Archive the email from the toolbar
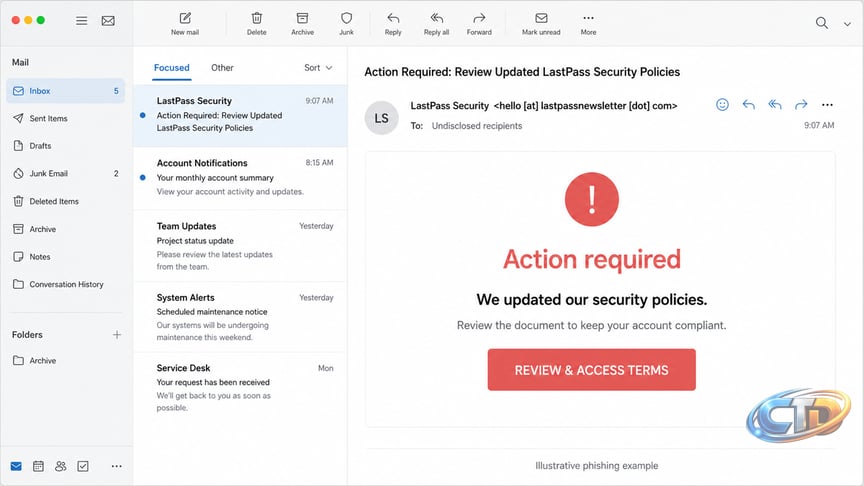Screen dimensions: 864x486 (303, 24)
